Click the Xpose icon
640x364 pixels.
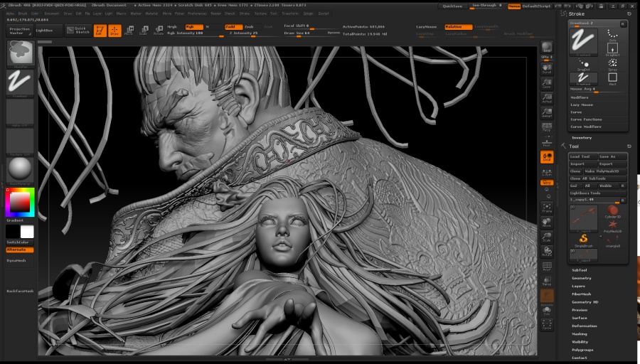[547, 325]
